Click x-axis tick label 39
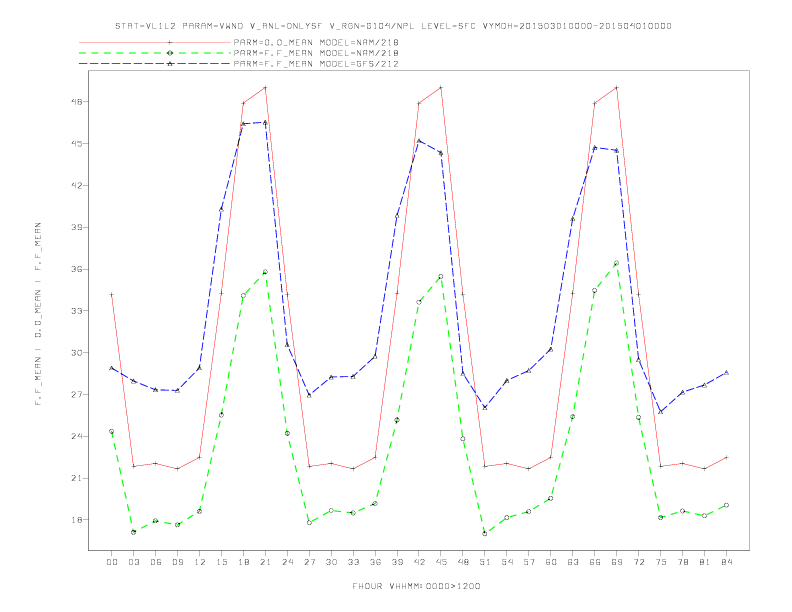Screen dimensions: 792x612 [x=397, y=562]
